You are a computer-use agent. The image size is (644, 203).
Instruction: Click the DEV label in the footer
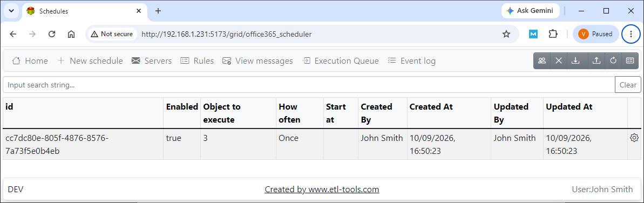[x=16, y=190]
